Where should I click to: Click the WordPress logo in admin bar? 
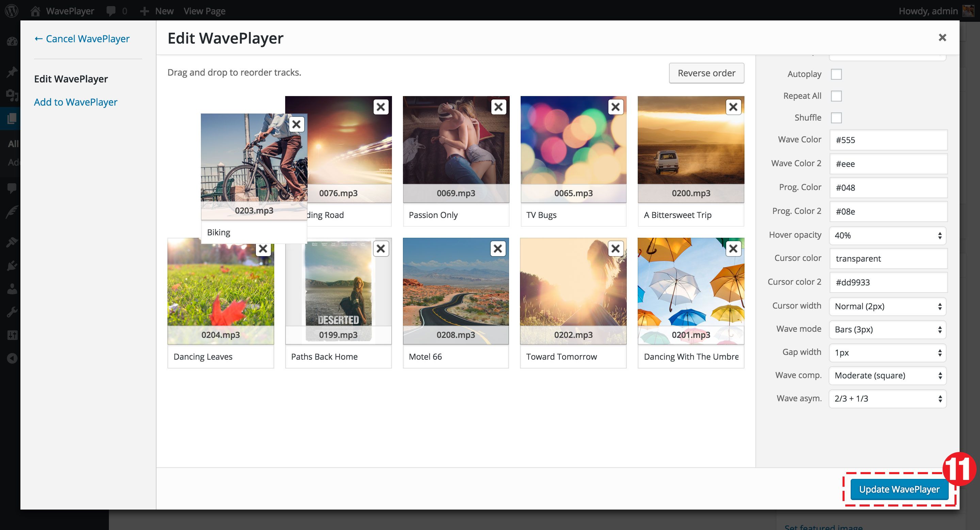click(12, 11)
